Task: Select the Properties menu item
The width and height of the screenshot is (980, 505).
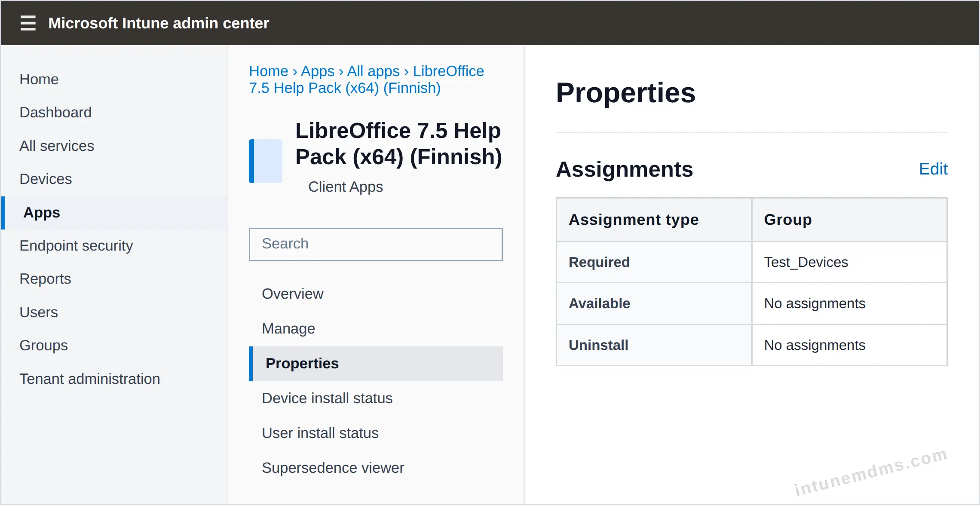Action: [376, 364]
